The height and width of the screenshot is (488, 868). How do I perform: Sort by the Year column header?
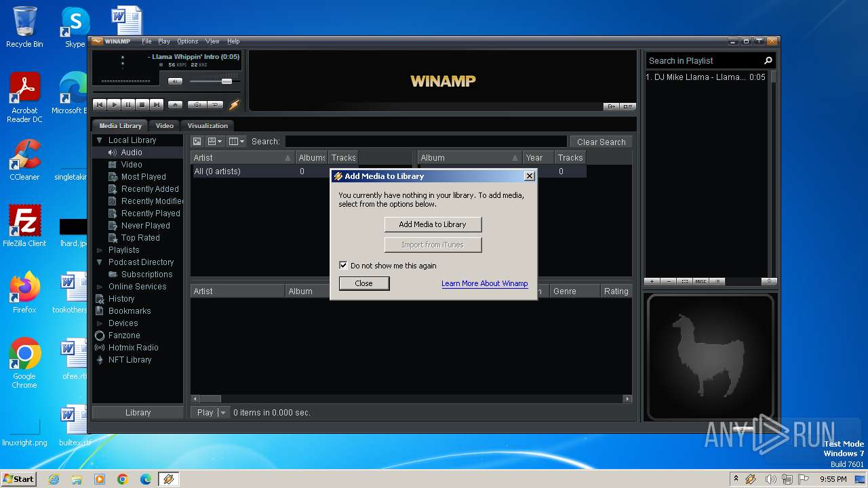click(538, 158)
